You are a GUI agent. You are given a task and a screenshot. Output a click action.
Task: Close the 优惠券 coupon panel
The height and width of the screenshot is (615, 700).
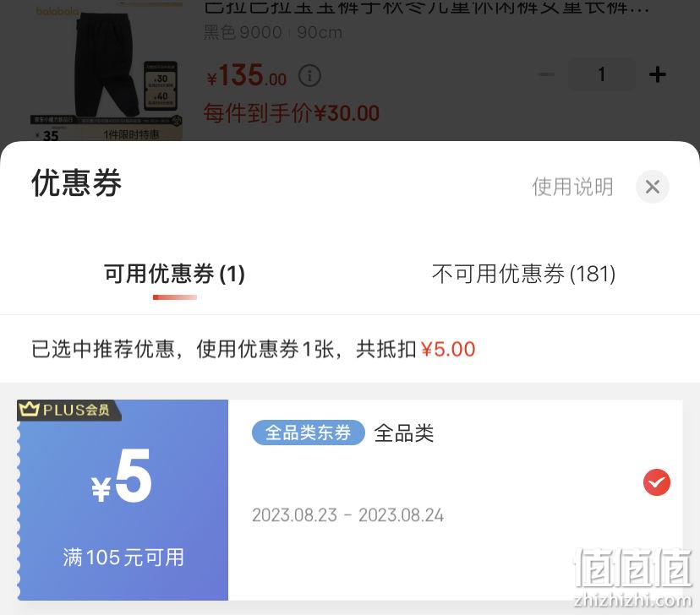coord(652,187)
